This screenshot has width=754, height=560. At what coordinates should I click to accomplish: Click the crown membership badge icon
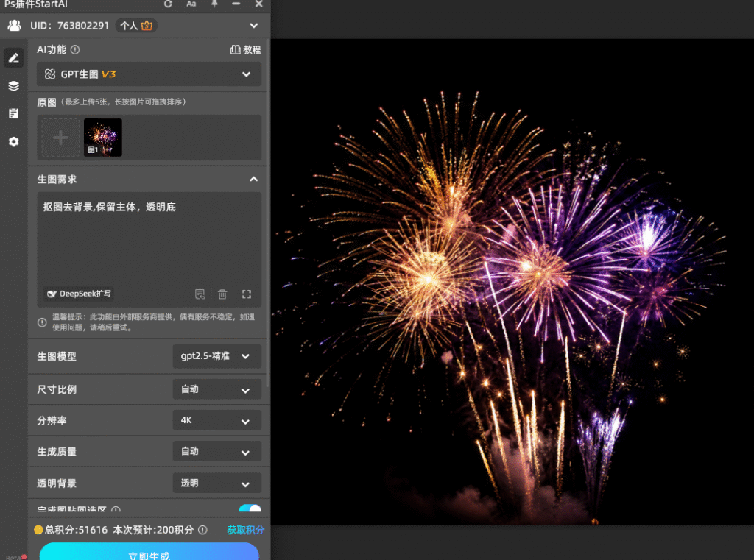pos(147,26)
